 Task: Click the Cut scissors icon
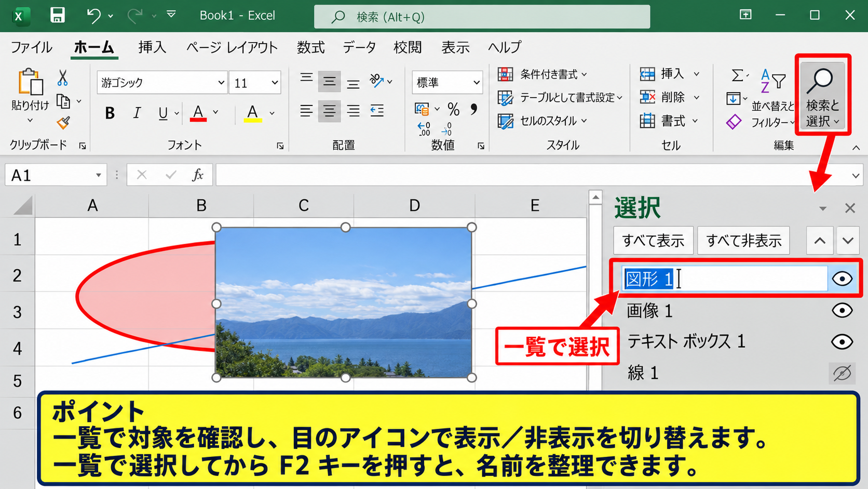coord(63,78)
